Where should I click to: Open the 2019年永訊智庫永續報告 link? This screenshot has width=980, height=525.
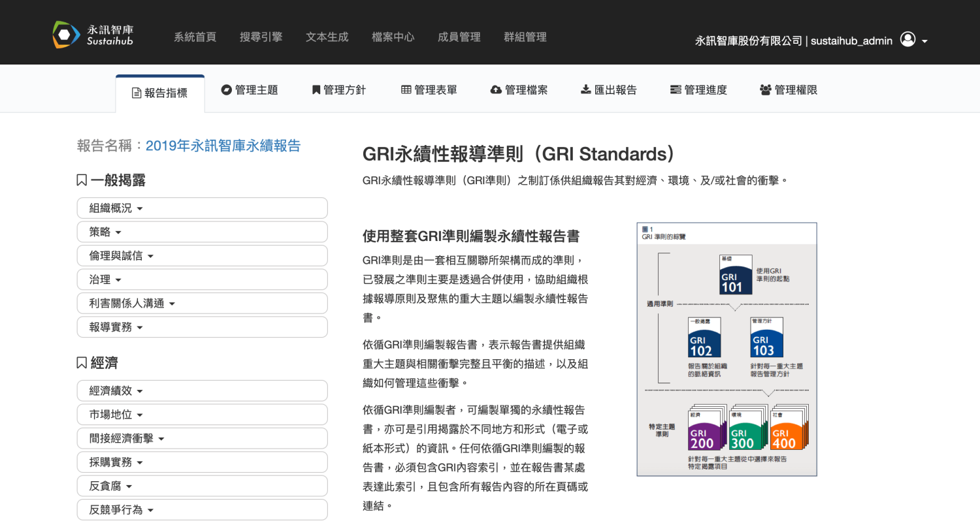point(223,146)
